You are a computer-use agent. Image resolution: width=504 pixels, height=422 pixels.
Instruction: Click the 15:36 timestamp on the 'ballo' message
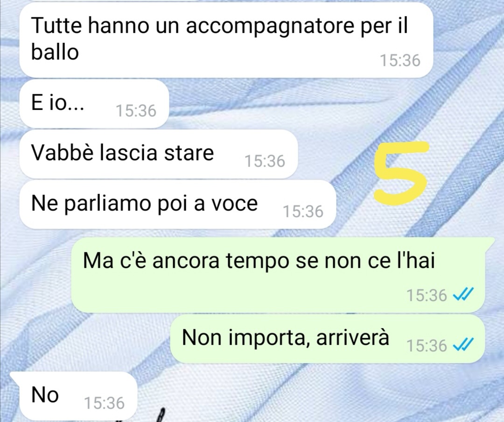400,61
